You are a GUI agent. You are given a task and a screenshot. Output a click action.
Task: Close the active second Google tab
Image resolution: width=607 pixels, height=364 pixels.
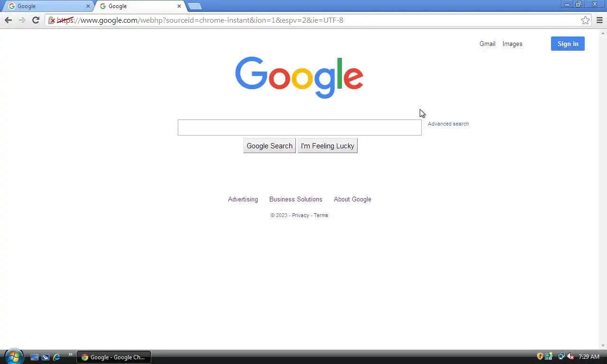tap(179, 6)
